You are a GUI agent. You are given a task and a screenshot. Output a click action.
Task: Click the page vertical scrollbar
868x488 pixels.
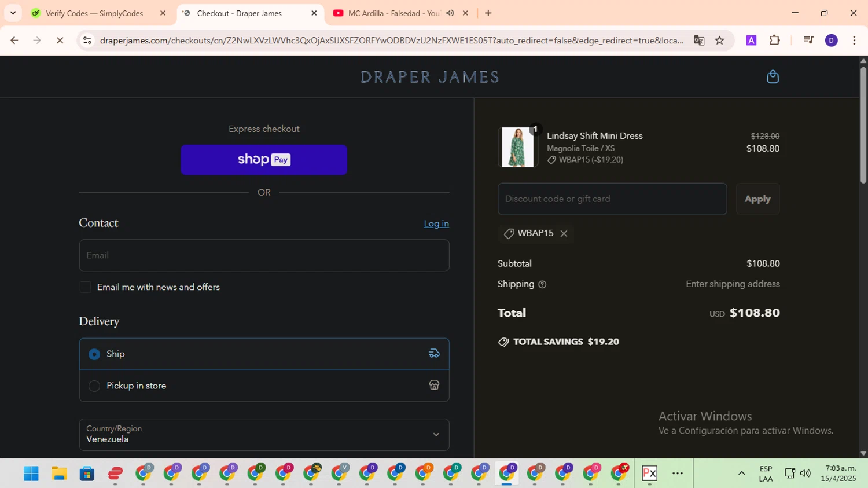point(863,126)
